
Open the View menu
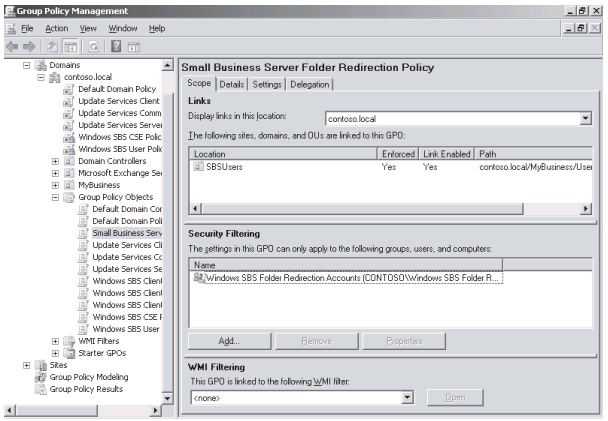88,28
